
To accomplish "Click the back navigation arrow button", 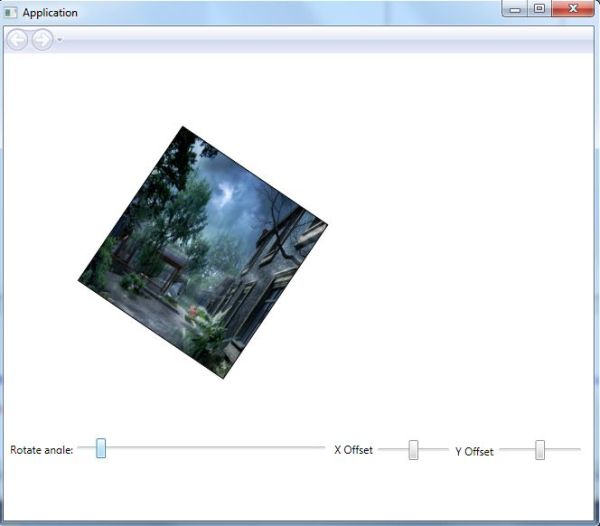I will pyautogui.click(x=17, y=39).
